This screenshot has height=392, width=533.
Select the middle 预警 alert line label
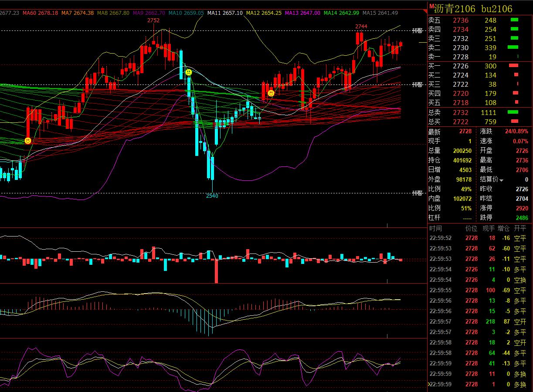pyautogui.click(x=417, y=84)
